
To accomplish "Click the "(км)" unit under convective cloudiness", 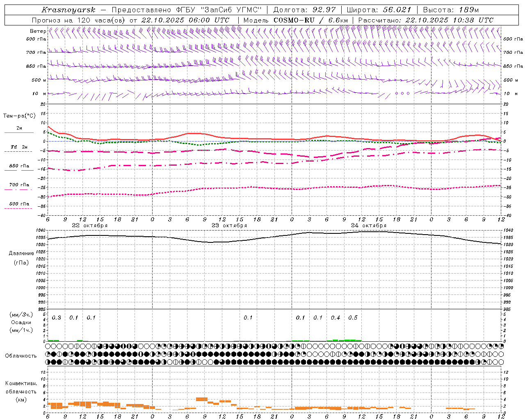I will pyautogui.click(x=21, y=399).
